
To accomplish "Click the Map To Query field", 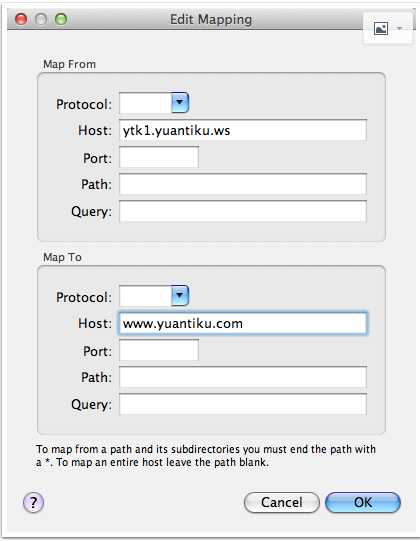I will point(243,404).
